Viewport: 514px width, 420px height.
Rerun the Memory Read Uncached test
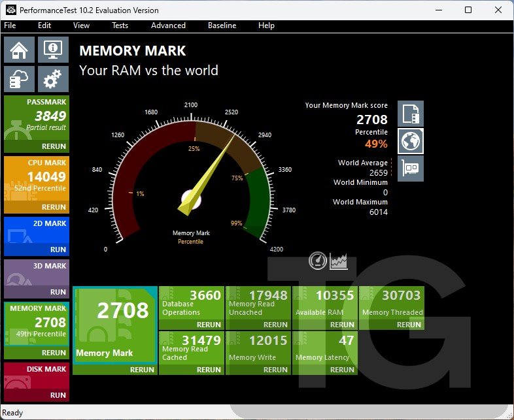click(x=275, y=325)
